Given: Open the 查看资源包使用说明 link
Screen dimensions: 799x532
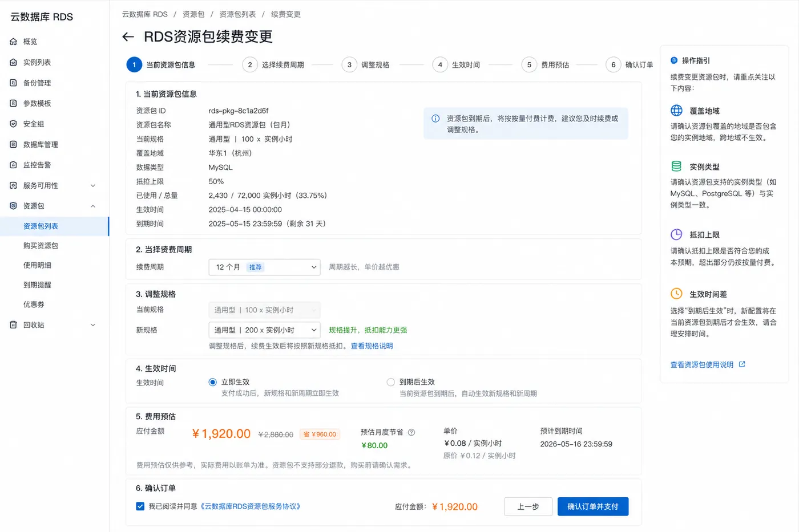Looking at the screenshot, I should tap(702, 364).
